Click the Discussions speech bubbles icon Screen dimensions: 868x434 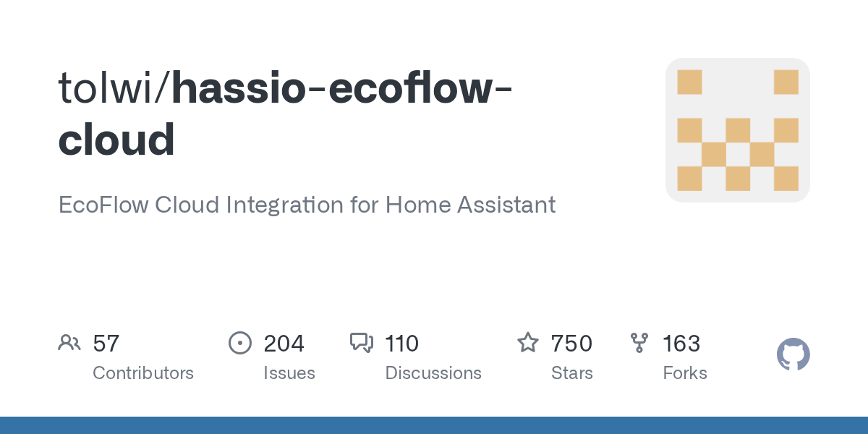(361, 343)
